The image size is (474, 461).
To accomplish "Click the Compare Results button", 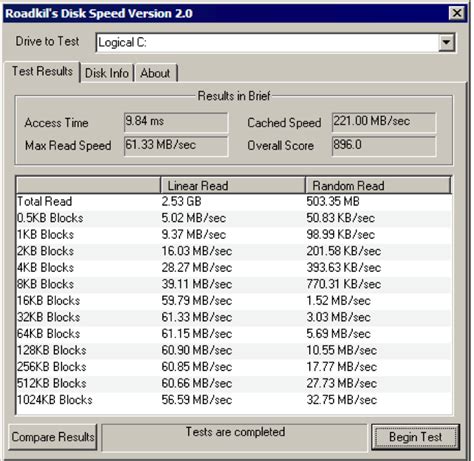I will tap(53, 437).
